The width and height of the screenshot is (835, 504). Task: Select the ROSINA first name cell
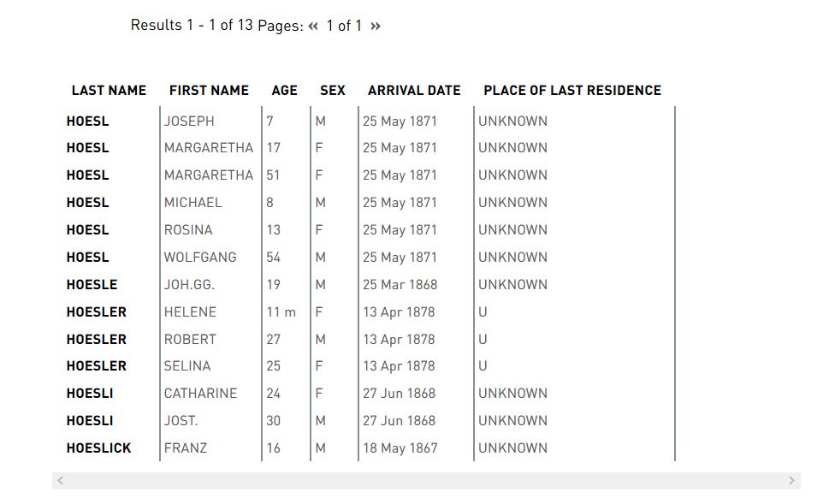tap(188, 230)
